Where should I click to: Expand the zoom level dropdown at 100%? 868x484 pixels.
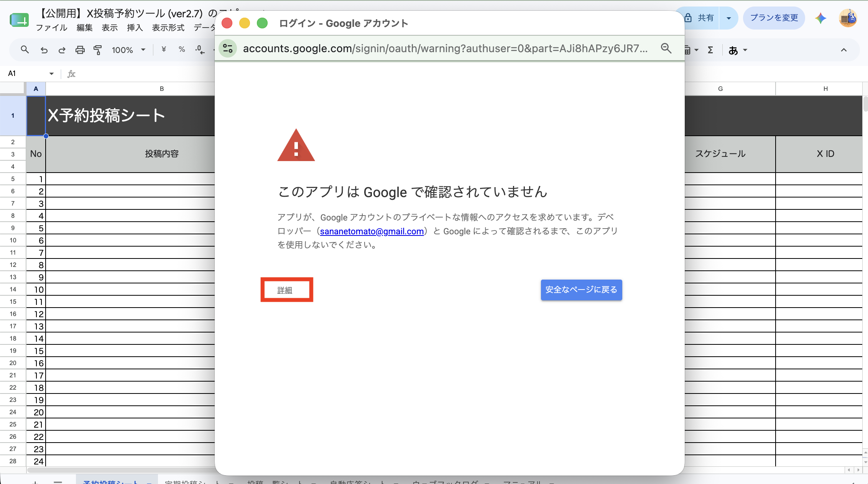143,50
